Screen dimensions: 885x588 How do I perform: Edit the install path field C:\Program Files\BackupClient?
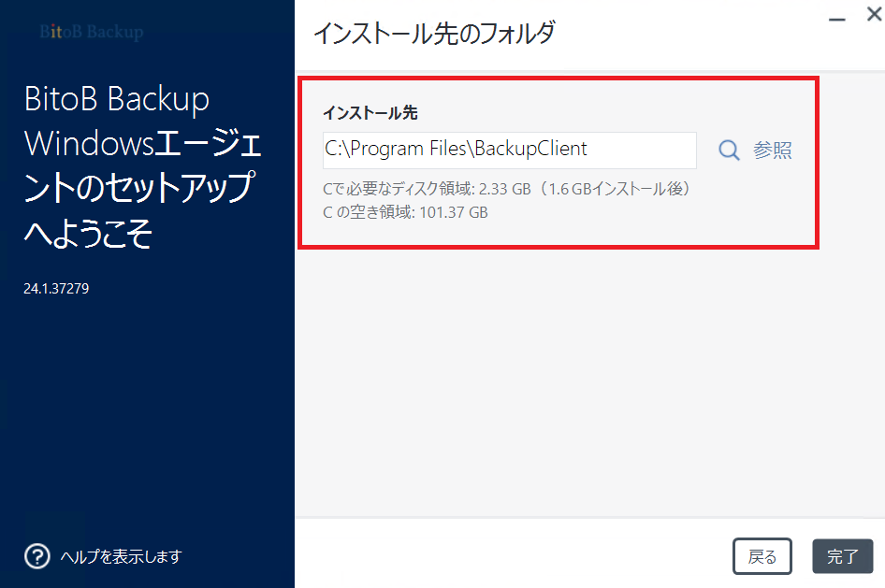coord(509,150)
